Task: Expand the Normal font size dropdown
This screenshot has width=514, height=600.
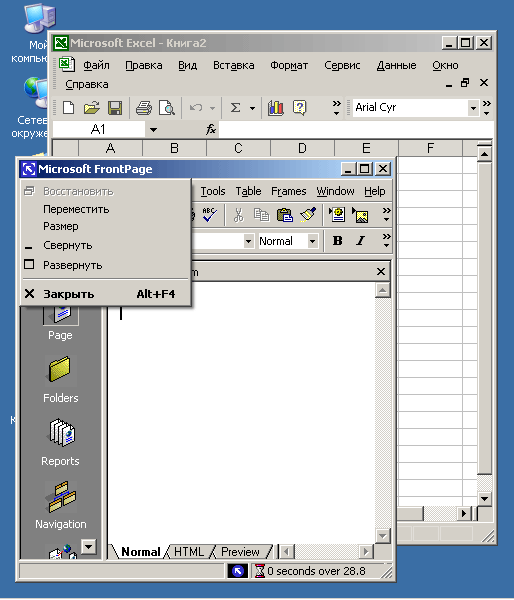Action: pos(312,241)
